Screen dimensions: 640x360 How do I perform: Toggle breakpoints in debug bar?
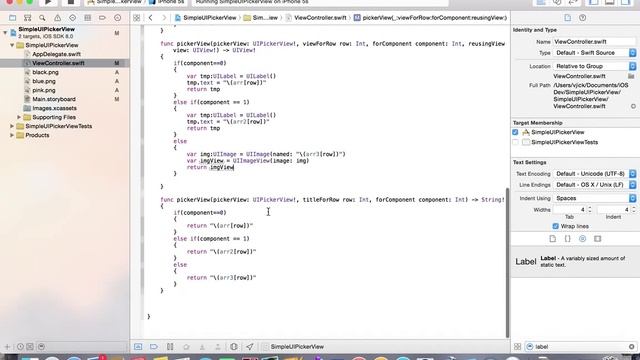[153, 347]
